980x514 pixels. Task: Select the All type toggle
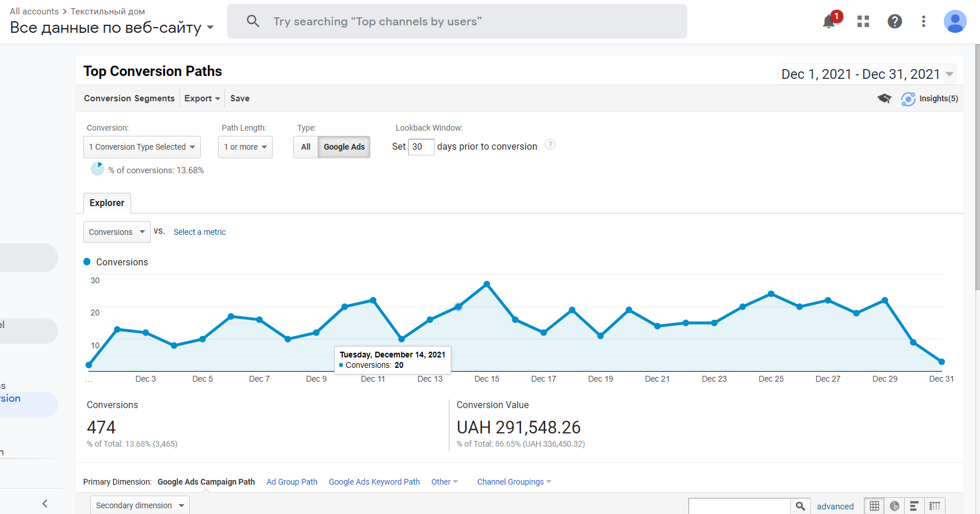305,147
